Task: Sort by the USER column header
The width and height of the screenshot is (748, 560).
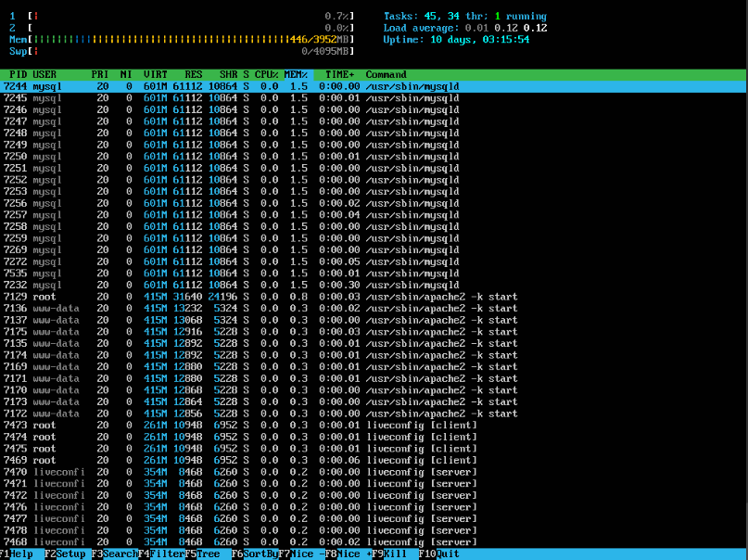Action: (44, 74)
